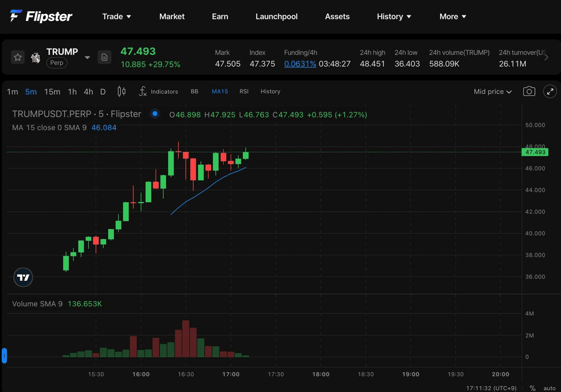Click the blue dot market status indicator

click(x=155, y=114)
